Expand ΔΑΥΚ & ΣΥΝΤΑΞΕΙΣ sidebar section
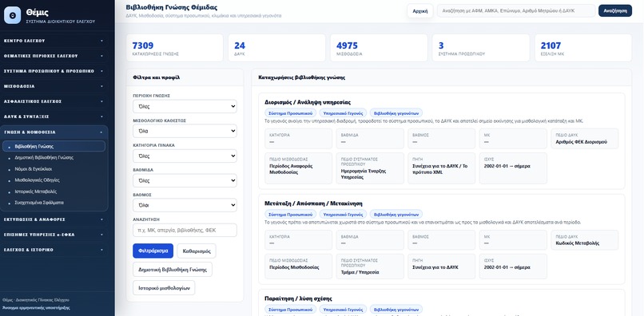This screenshot has width=644, height=316. (x=54, y=117)
